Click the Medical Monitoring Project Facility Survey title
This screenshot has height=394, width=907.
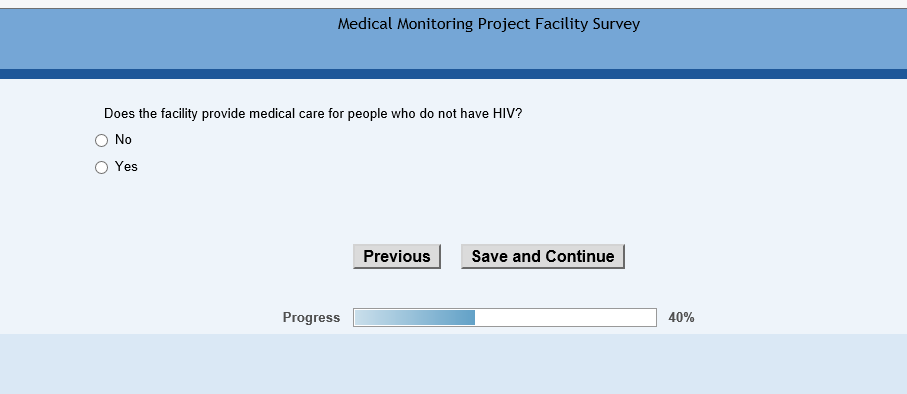click(x=489, y=24)
